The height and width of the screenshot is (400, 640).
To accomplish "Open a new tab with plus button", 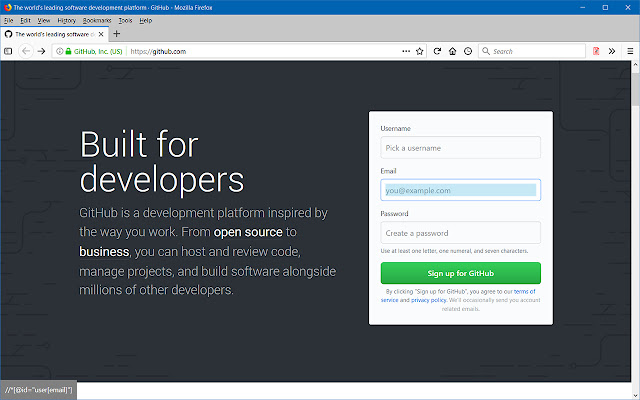I will coord(117,34).
